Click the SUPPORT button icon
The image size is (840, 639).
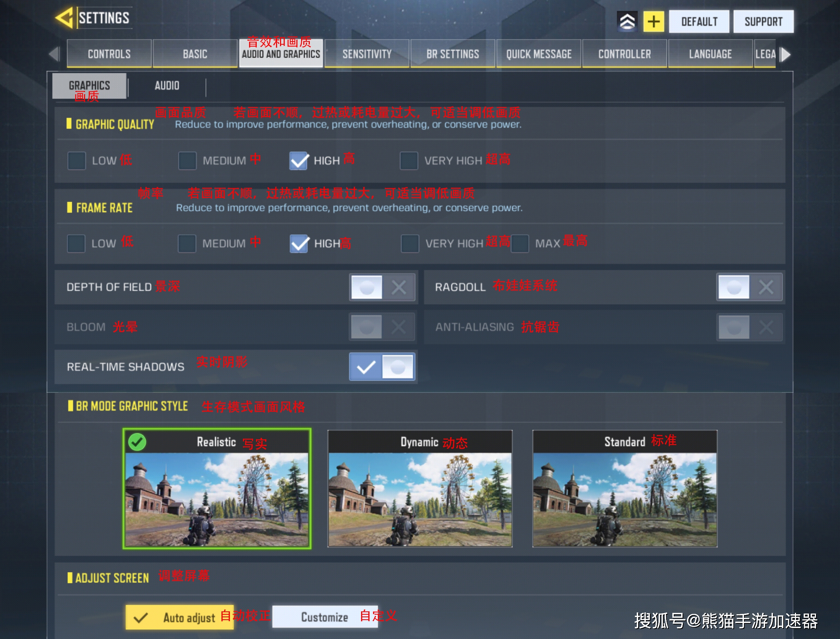(765, 20)
